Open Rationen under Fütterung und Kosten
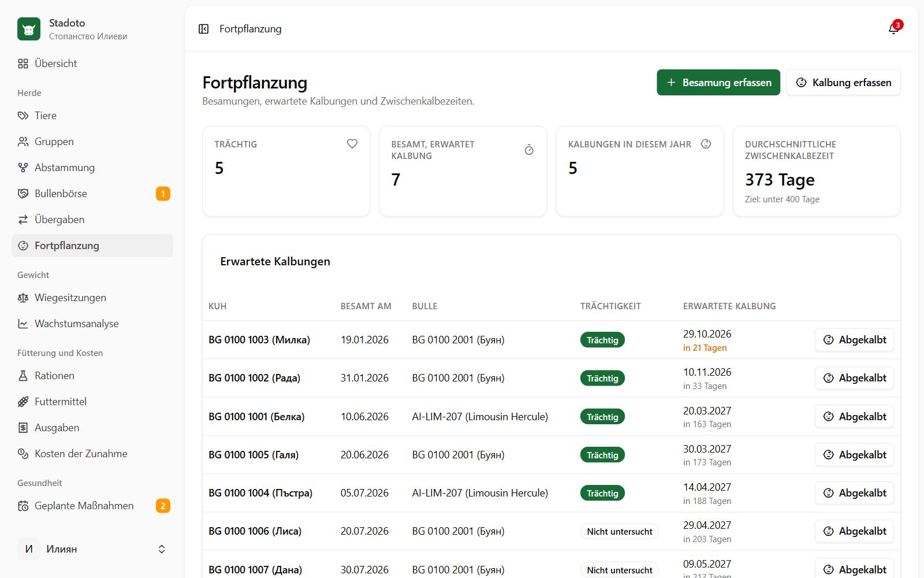This screenshot has width=924, height=578. (x=92, y=376)
